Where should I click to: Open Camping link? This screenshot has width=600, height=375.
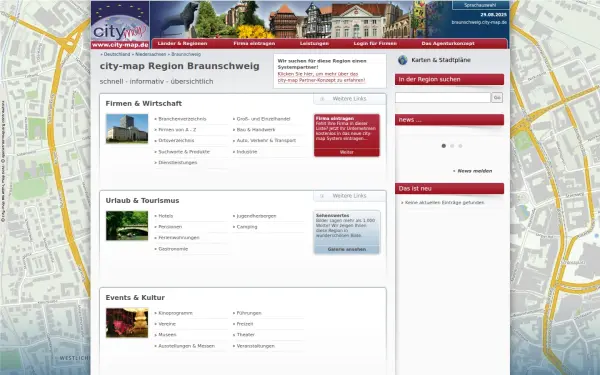coord(247,227)
